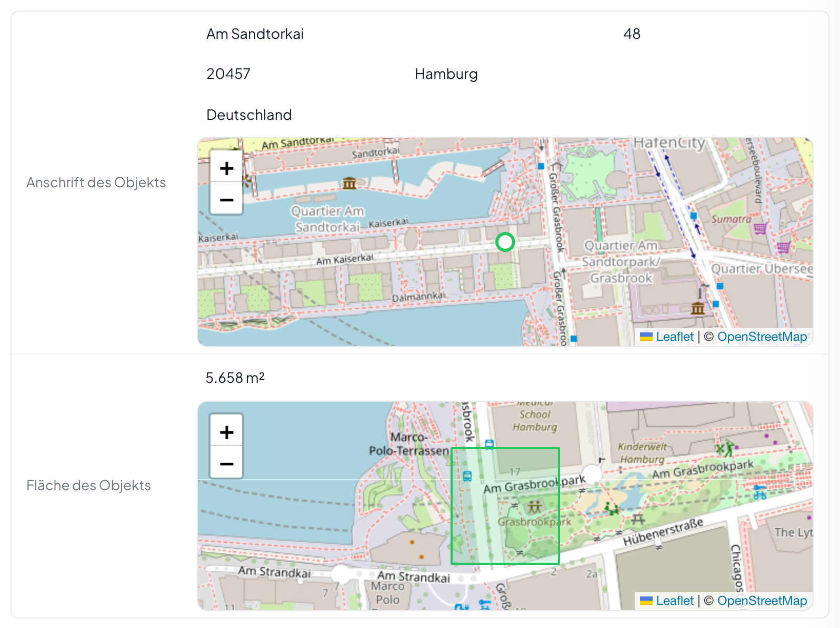Image resolution: width=840 pixels, height=628 pixels.
Task: Click the Kinderwelt Hamburg map label
Action: coord(642,453)
